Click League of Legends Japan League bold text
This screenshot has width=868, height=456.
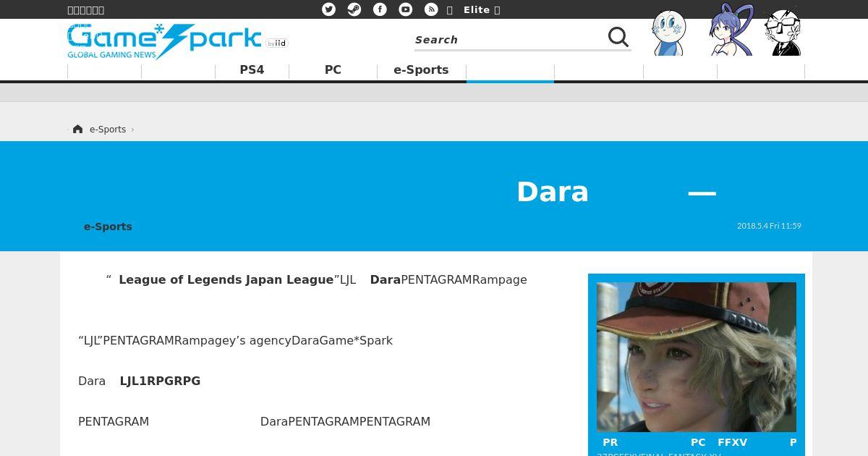226,279
